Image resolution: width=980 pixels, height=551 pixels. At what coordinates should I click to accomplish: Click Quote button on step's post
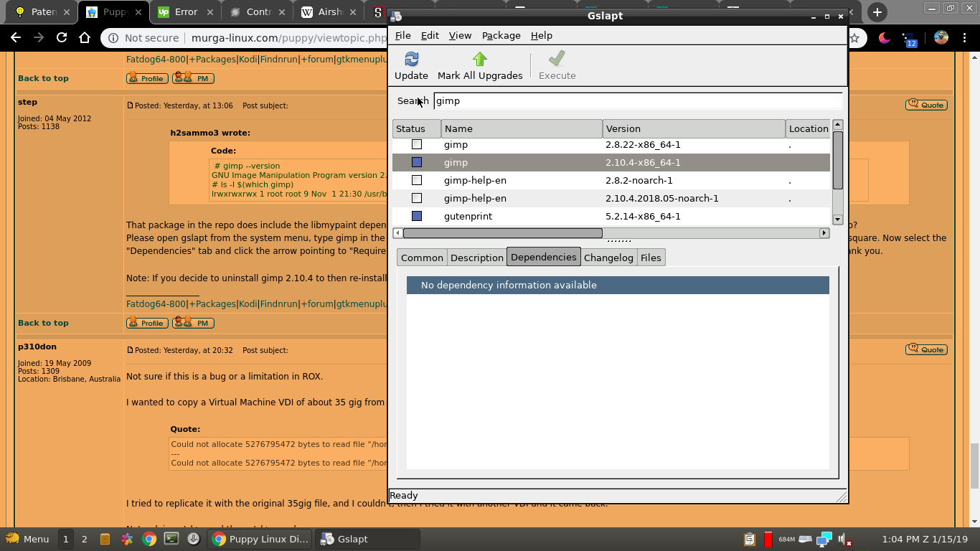pyautogui.click(x=926, y=105)
